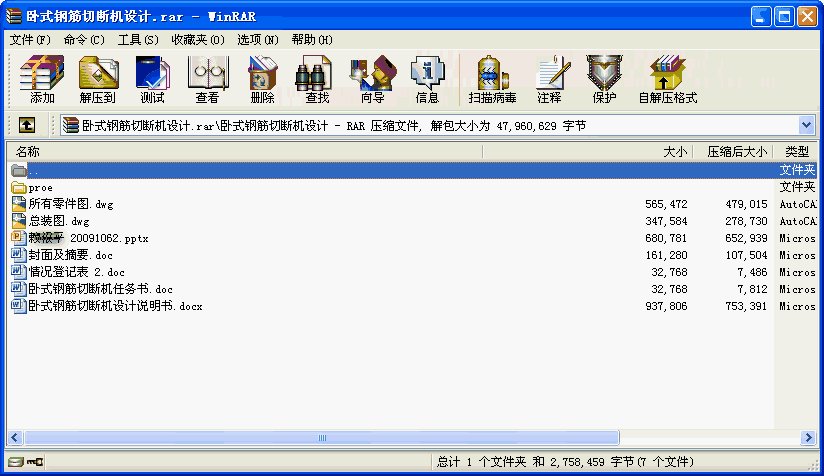Open the 工具(S) menu
The height and width of the screenshot is (476, 824).
(138, 39)
